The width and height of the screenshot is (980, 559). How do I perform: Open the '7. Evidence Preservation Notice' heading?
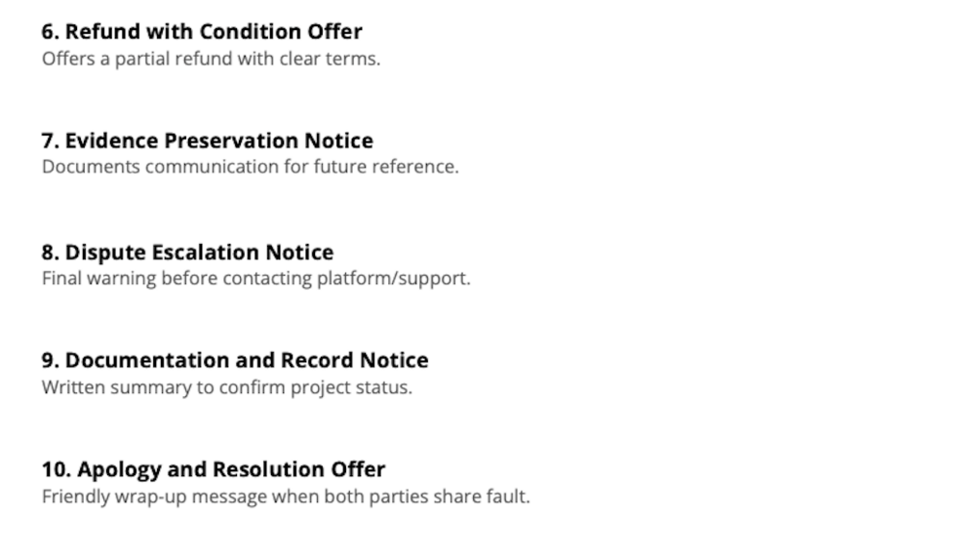[x=207, y=140]
